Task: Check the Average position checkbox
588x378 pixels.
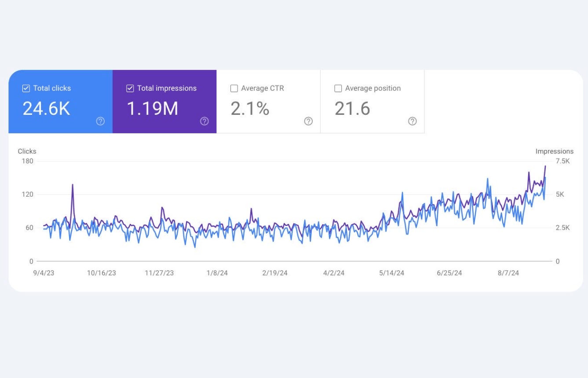Action: click(x=338, y=88)
